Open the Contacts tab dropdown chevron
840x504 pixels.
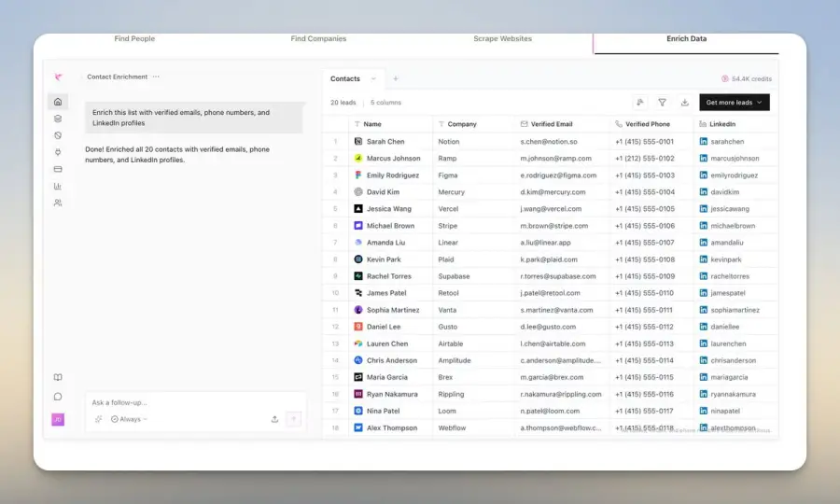[x=373, y=78]
